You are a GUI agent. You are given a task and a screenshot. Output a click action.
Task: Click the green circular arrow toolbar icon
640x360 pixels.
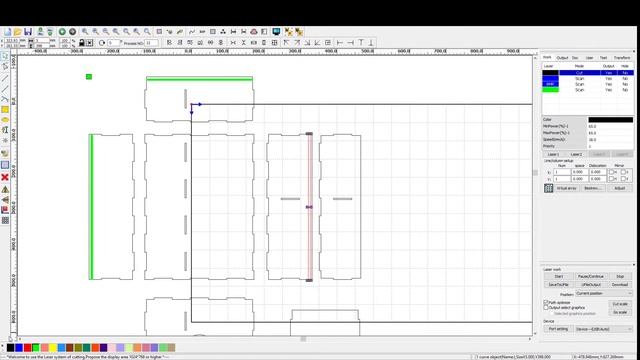tap(62, 32)
